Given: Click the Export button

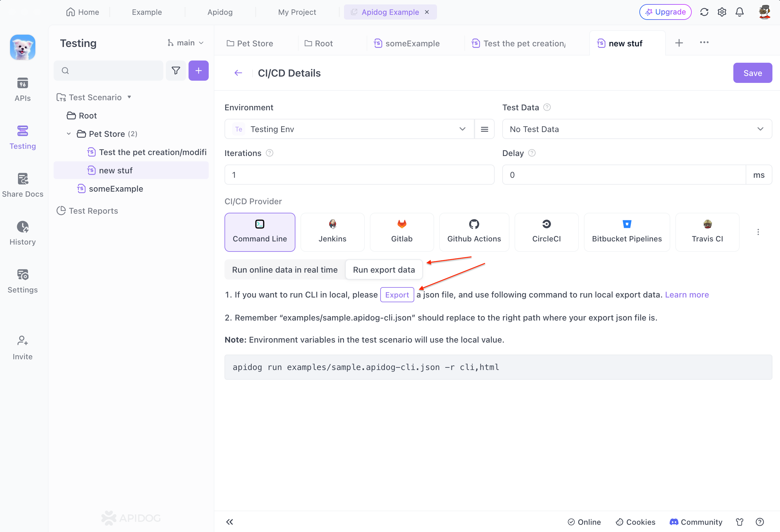Looking at the screenshot, I should pos(397,295).
